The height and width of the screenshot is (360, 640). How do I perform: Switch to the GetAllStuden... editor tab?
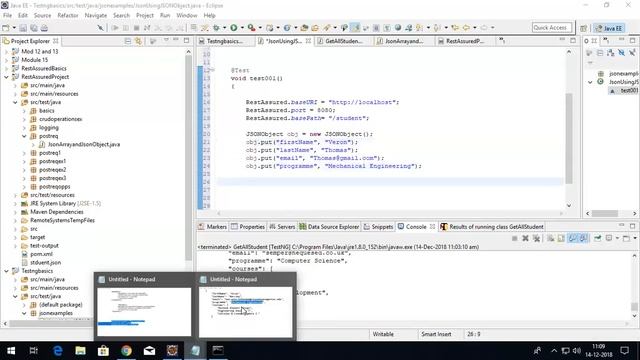343,41
